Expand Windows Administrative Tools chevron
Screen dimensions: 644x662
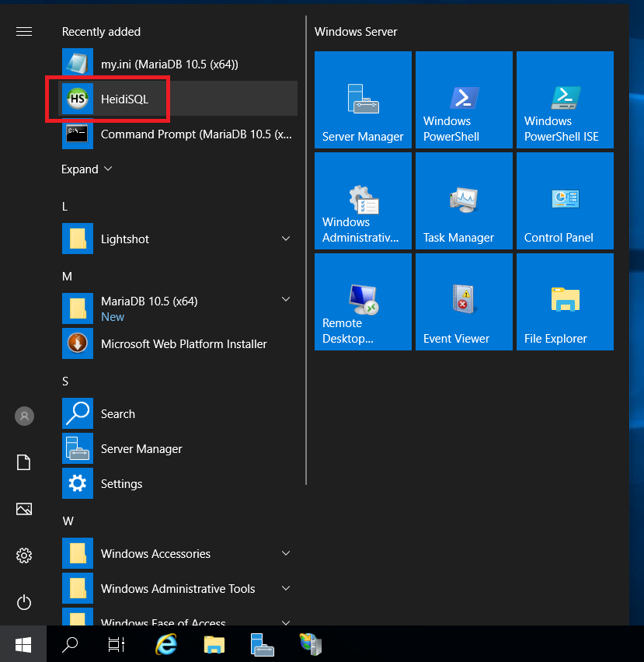coord(286,588)
